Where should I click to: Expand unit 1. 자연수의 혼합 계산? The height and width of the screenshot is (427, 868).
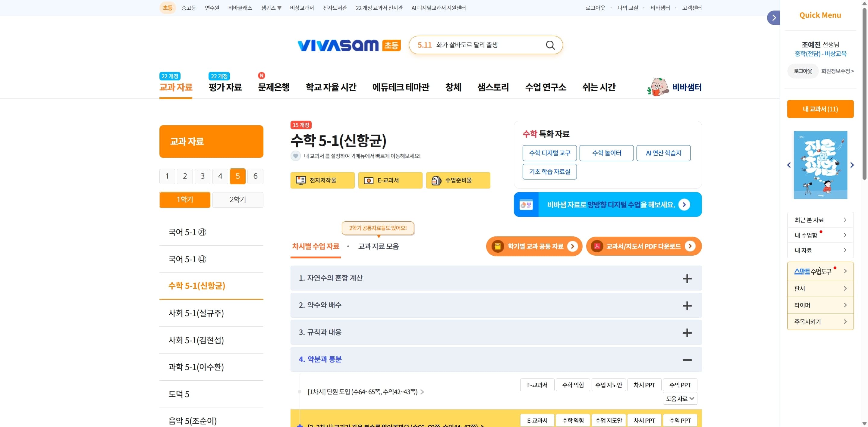pos(496,278)
